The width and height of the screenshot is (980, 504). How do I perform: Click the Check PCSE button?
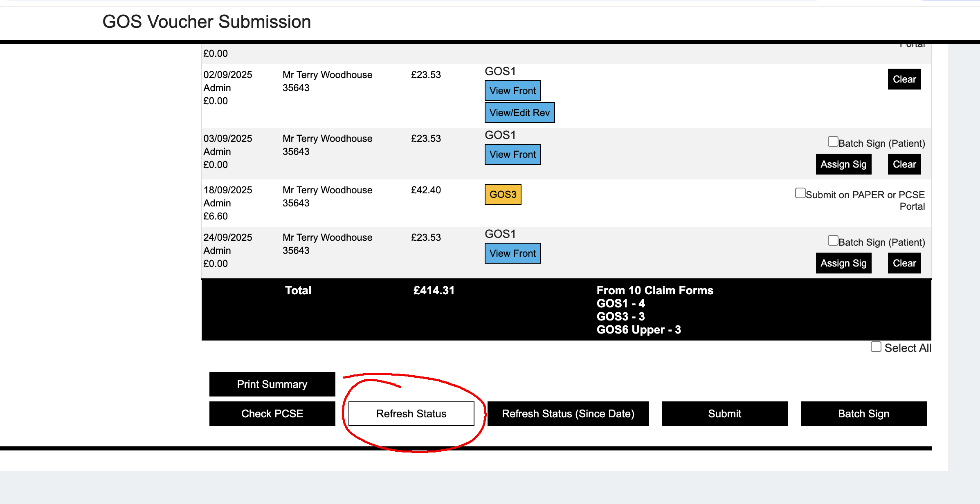(x=272, y=414)
